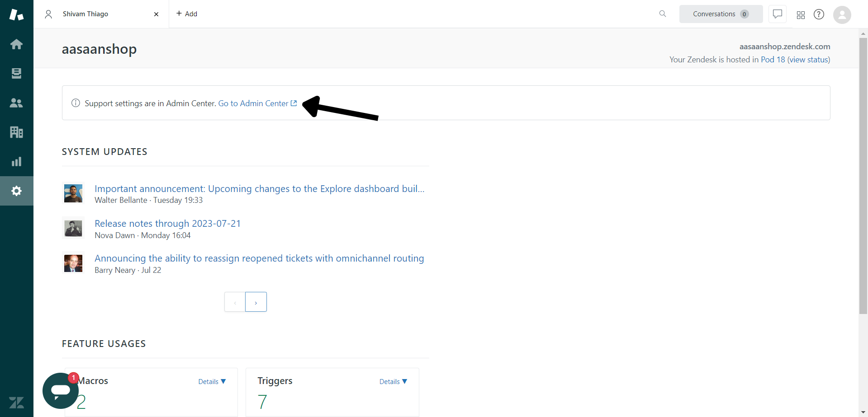Follow the Go to Admin Center link
This screenshot has height=417, width=868.
pyautogui.click(x=258, y=103)
